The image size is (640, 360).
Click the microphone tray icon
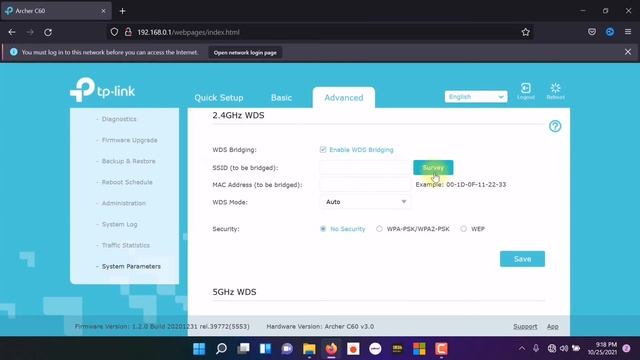point(536,348)
